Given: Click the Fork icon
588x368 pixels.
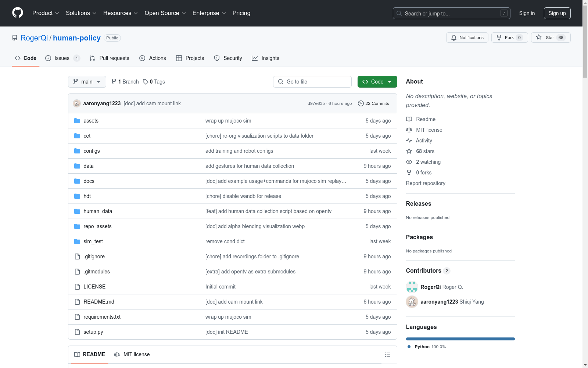Looking at the screenshot, I should tap(499, 38).
